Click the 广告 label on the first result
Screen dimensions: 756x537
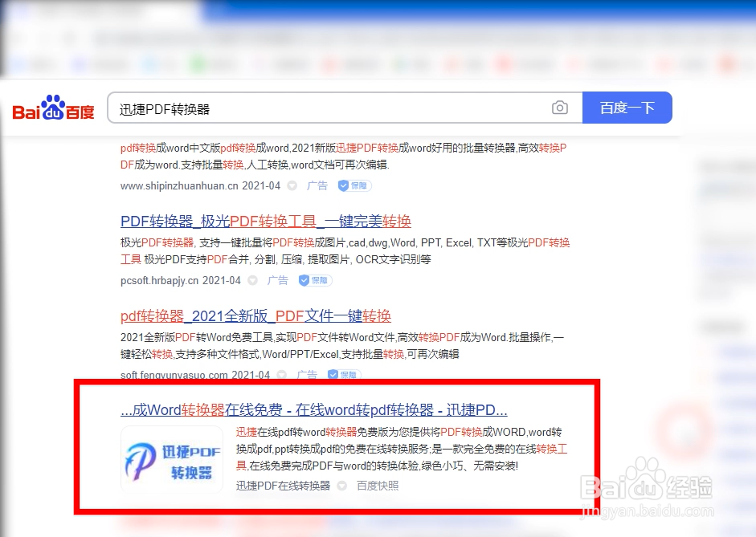tap(317, 185)
